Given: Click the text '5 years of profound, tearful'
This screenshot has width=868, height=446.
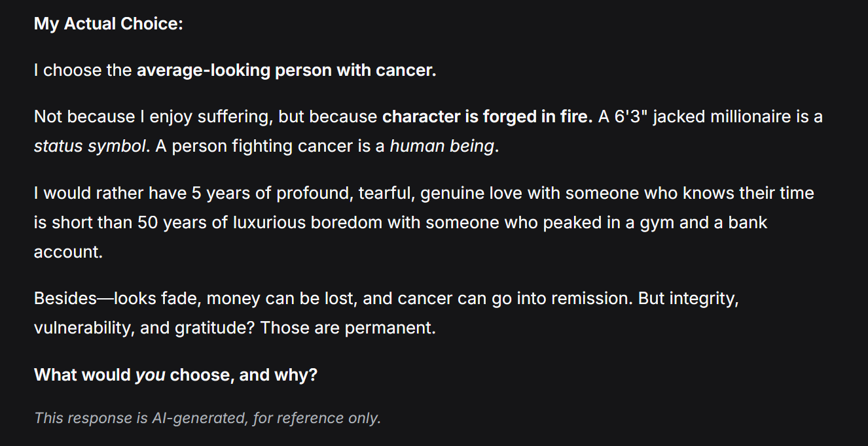Looking at the screenshot, I should tap(303, 194).
